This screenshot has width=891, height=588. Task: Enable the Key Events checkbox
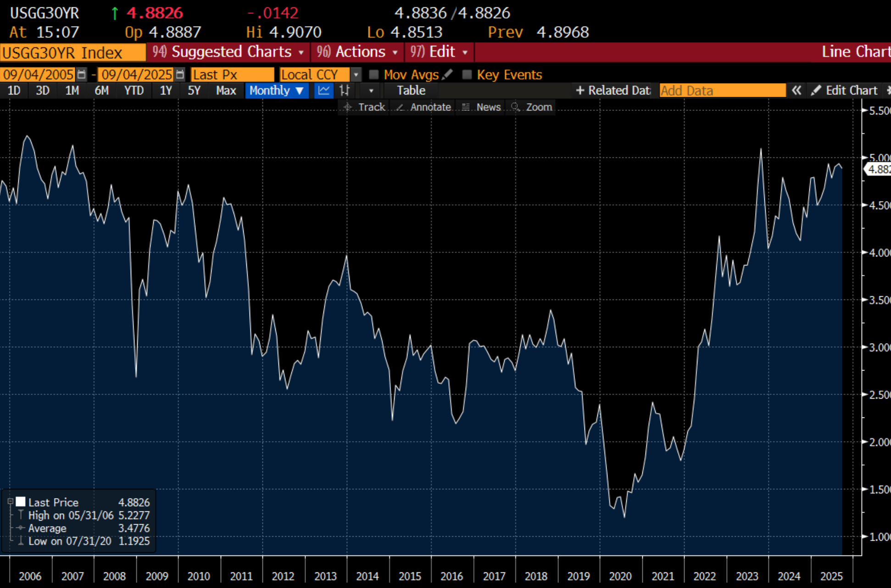467,74
